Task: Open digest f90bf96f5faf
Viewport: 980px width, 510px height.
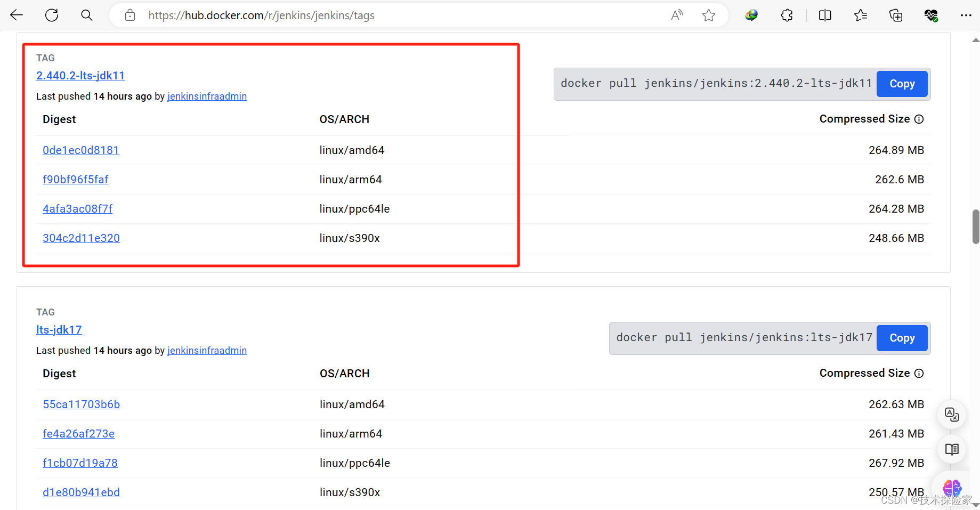Action: click(76, 180)
